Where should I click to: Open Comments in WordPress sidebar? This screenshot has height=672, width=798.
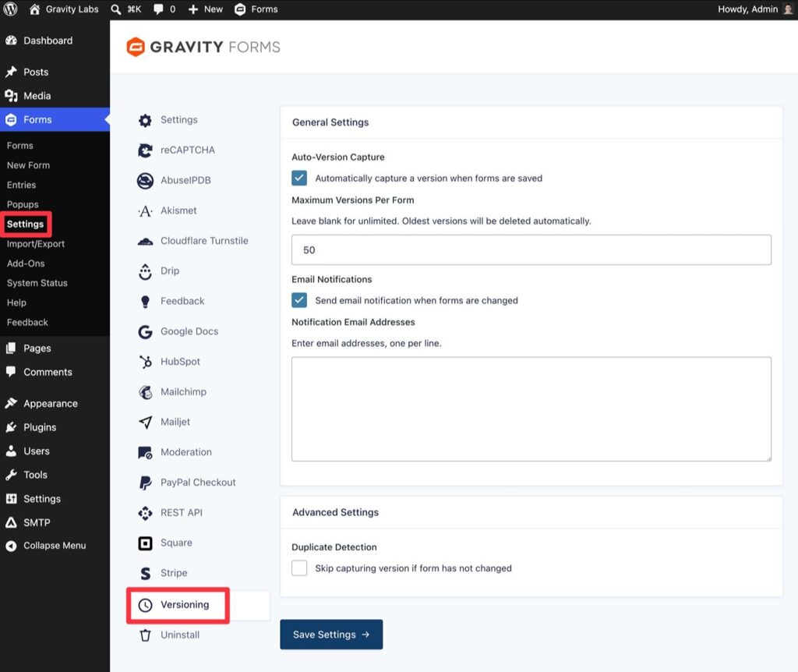pos(48,372)
